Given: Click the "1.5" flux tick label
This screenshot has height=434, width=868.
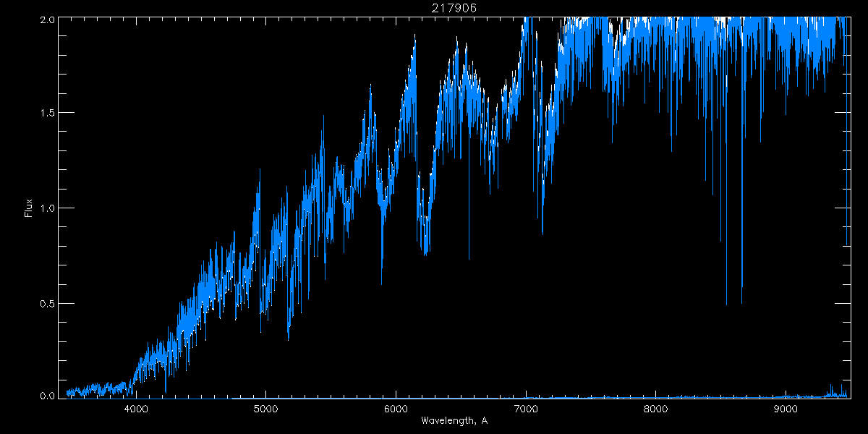Looking at the screenshot, I should (x=46, y=114).
